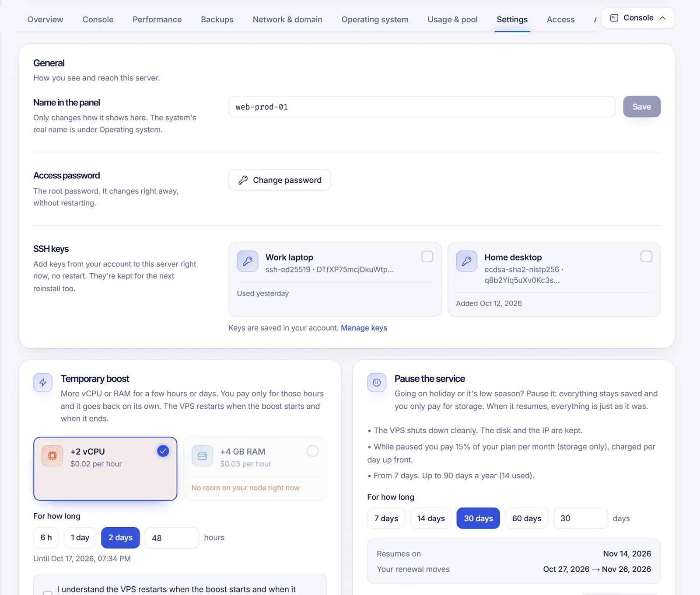Image resolution: width=700 pixels, height=595 pixels.
Task: Tick the Work laptop SSH key checkbox
Action: [x=427, y=257]
